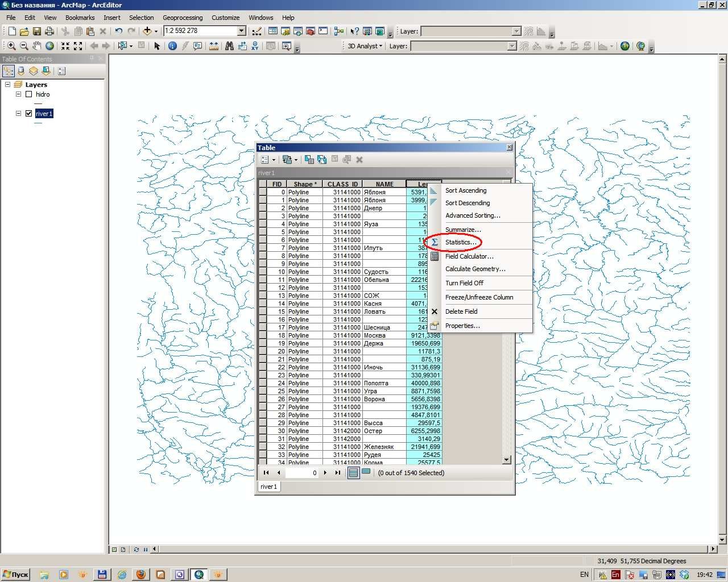This screenshot has height=582, width=728.
Task: Open the ArcToolbox window
Action: (310, 31)
